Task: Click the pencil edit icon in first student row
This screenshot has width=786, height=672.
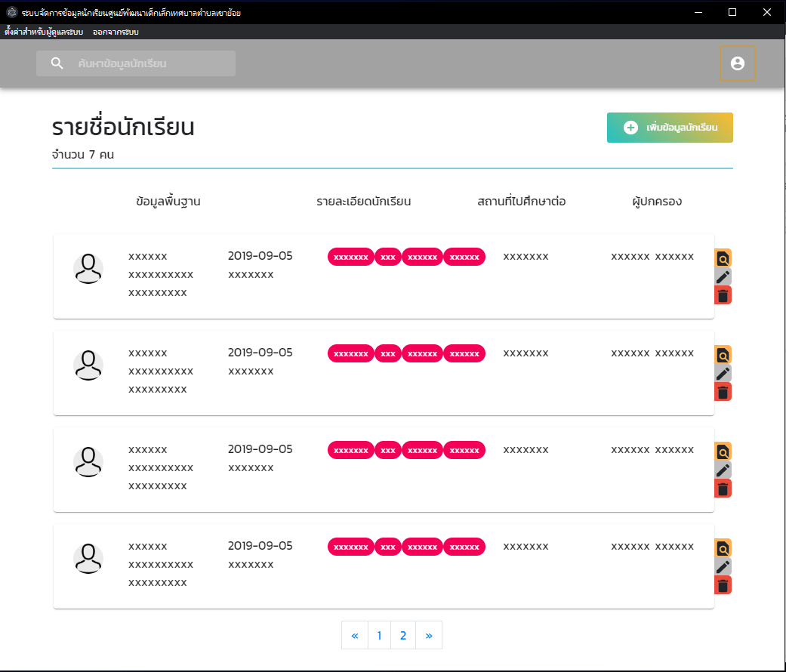Action: (x=723, y=277)
